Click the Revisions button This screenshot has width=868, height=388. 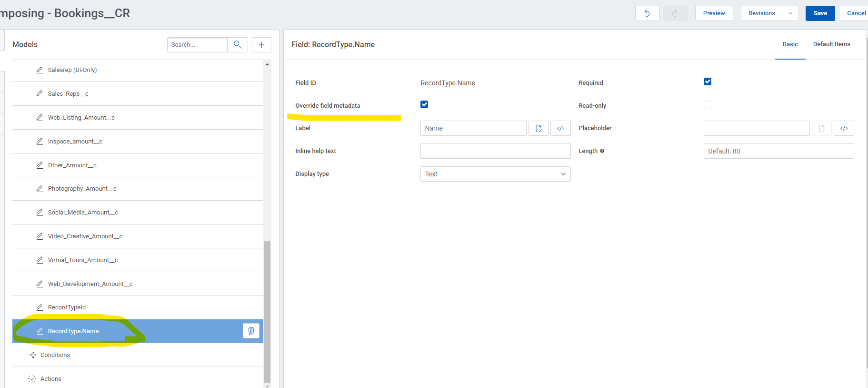pyautogui.click(x=762, y=13)
